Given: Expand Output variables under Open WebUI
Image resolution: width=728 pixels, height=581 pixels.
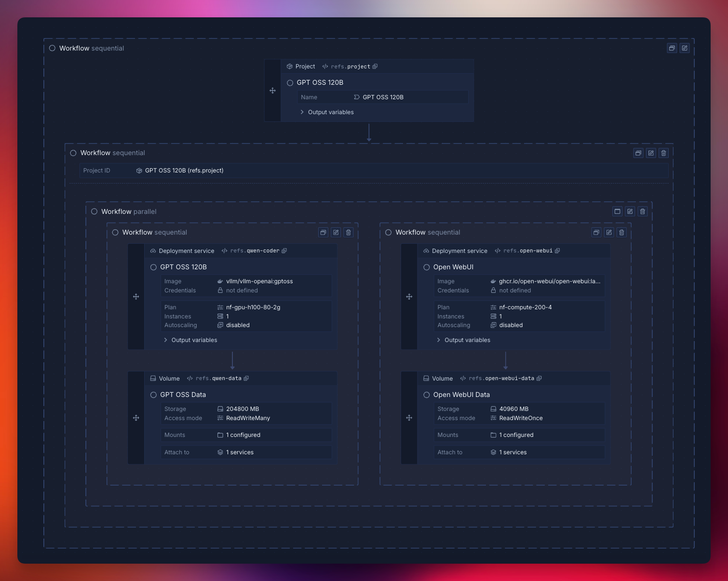Looking at the screenshot, I should pyautogui.click(x=467, y=340).
